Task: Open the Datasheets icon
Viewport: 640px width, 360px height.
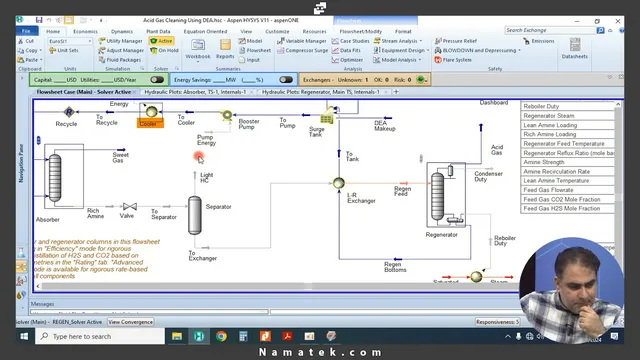Action: 575,45
